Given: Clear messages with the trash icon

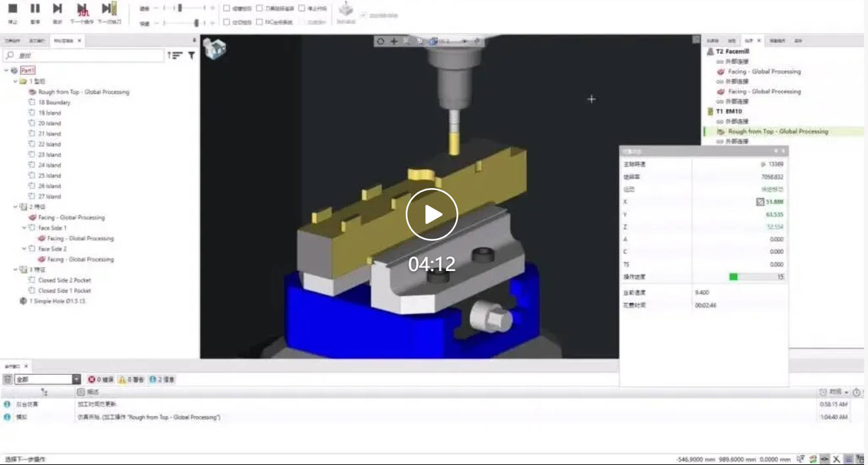Looking at the screenshot, I should tap(7, 379).
